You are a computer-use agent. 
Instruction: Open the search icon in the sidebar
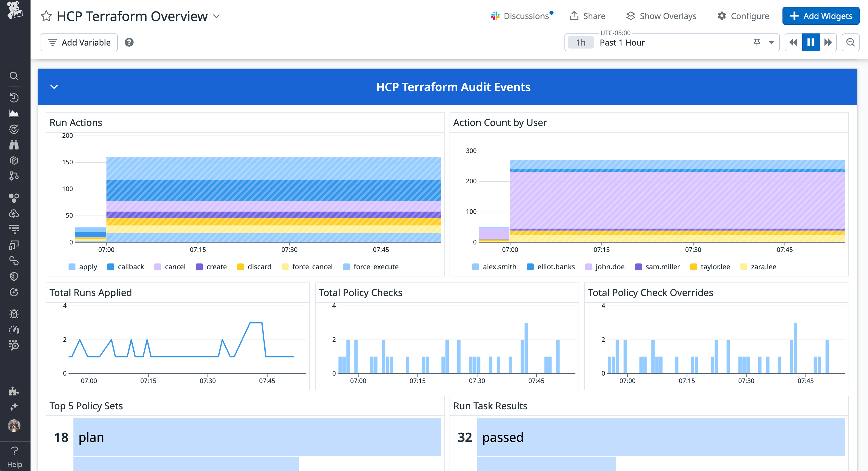[x=14, y=76]
